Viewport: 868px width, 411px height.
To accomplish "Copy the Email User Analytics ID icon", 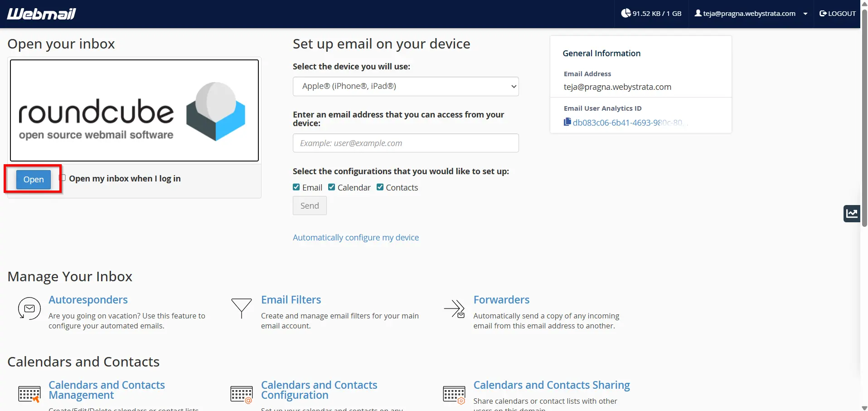I will pyautogui.click(x=567, y=122).
